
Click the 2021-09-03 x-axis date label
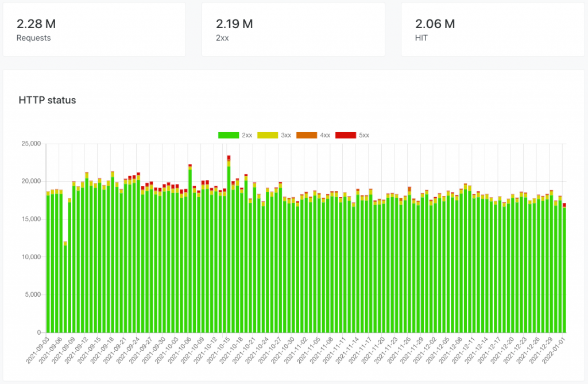click(37, 350)
